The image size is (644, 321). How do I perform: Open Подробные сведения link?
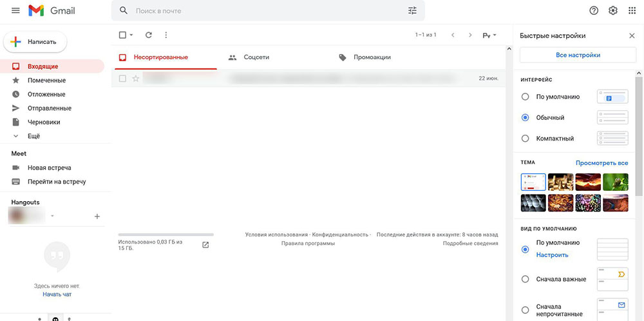470,244
